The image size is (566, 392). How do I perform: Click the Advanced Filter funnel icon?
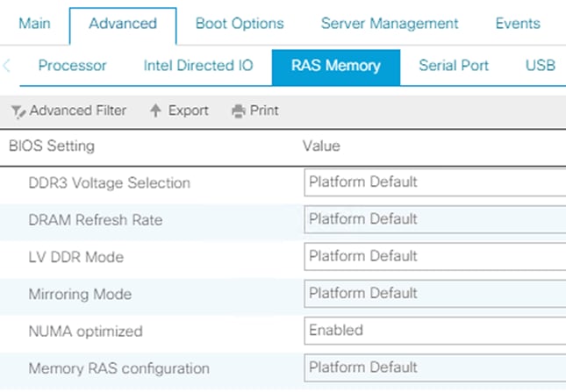point(18,111)
